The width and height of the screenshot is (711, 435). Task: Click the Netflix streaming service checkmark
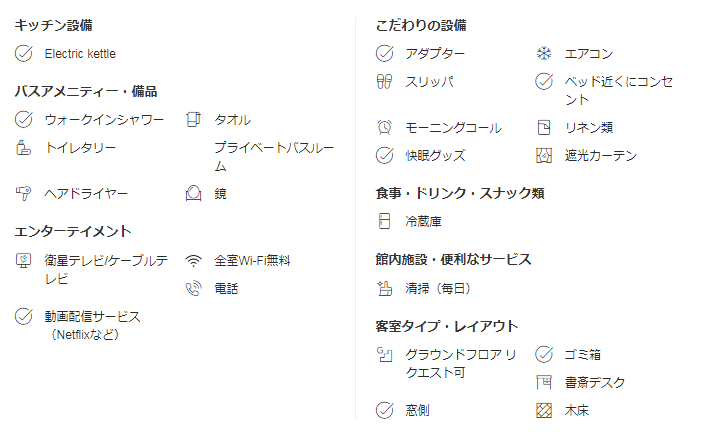[24, 316]
